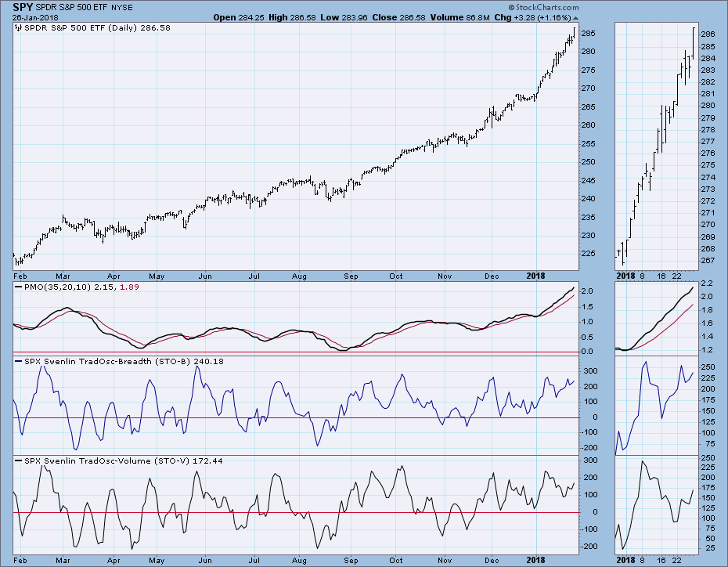
Task: Click the 286 label on the zoom panel axis
Action: (x=708, y=34)
